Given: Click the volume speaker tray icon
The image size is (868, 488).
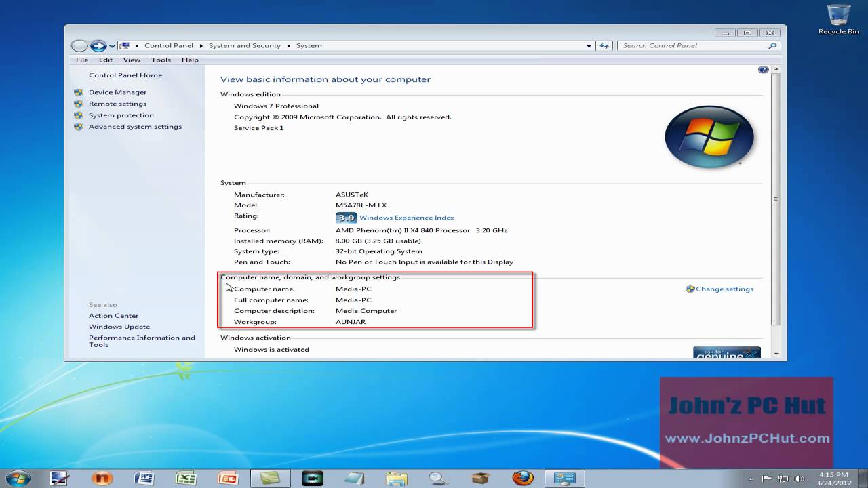Looking at the screenshot, I should tap(800, 479).
